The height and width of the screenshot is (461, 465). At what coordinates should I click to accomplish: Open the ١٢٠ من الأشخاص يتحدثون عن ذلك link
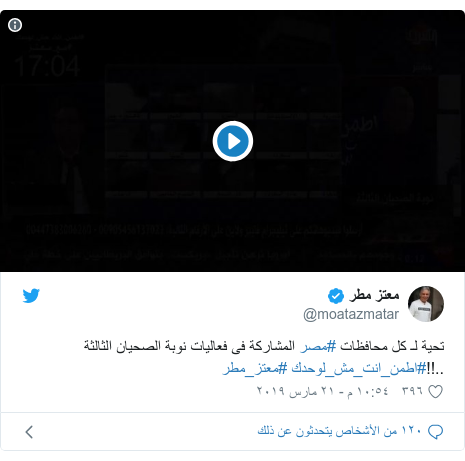pyautogui.click(x=340, y=431)
